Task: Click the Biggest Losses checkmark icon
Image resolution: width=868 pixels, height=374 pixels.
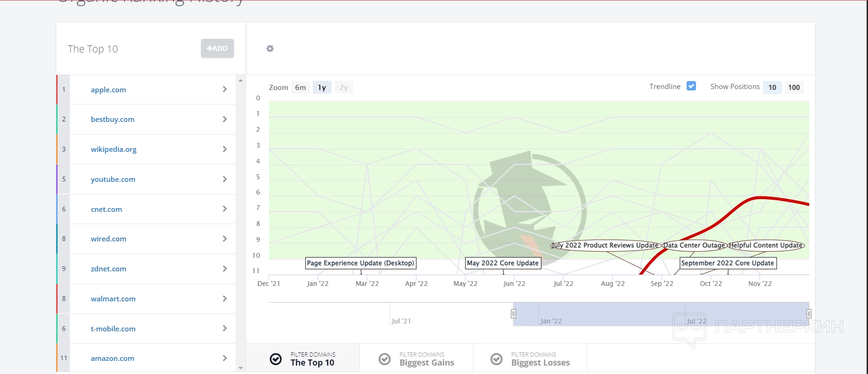Action: tap(496, 359)
